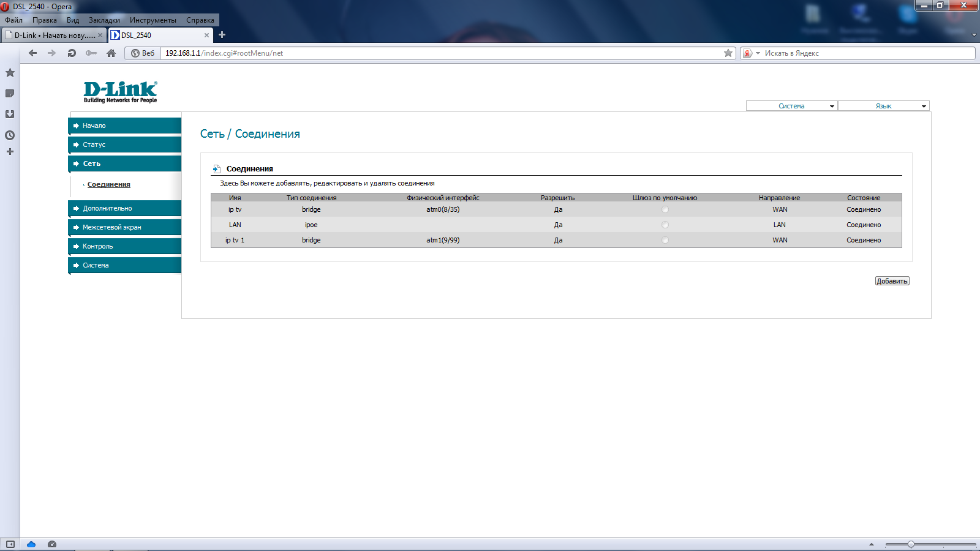The image size is (980, 551).
Task: Click the Добавить button
Action: click(892, 281)
